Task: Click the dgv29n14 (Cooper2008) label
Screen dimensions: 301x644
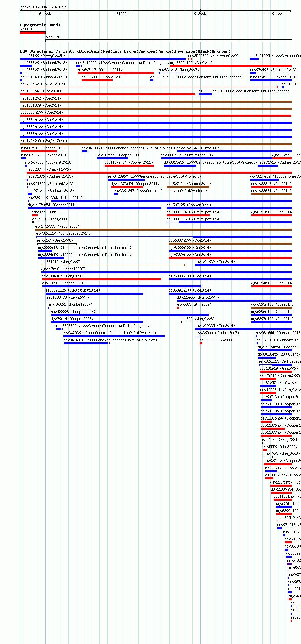Action: click(x=72, y=319)
